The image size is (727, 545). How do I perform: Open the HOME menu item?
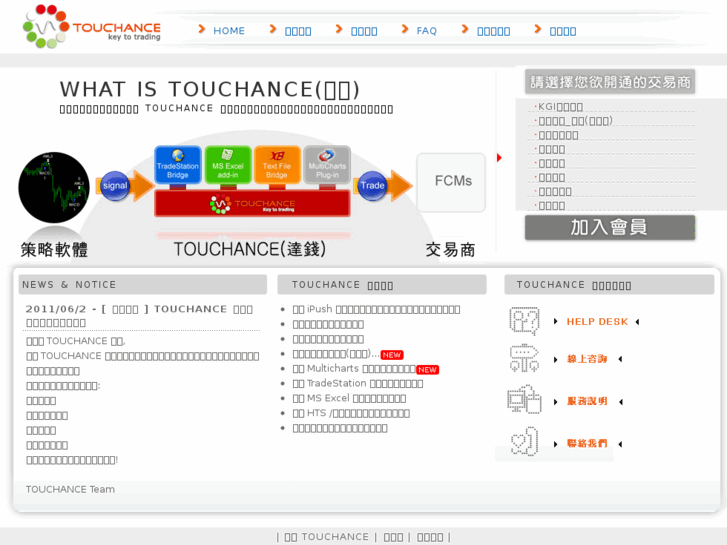pos(229,31)
